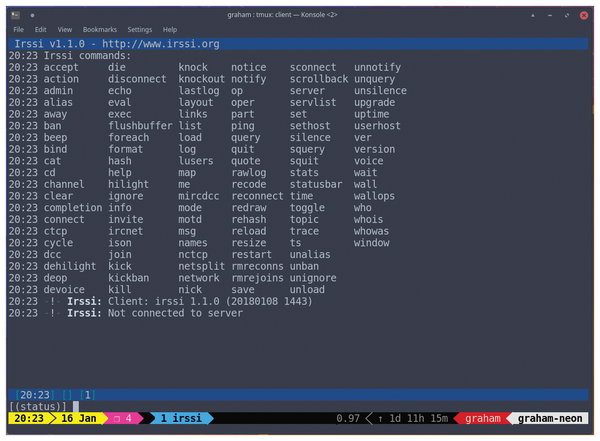This screenshot has width=600, height=441.
Task: Click the keep-above arrow icon in title bar
Action: [x=533, y=15]
